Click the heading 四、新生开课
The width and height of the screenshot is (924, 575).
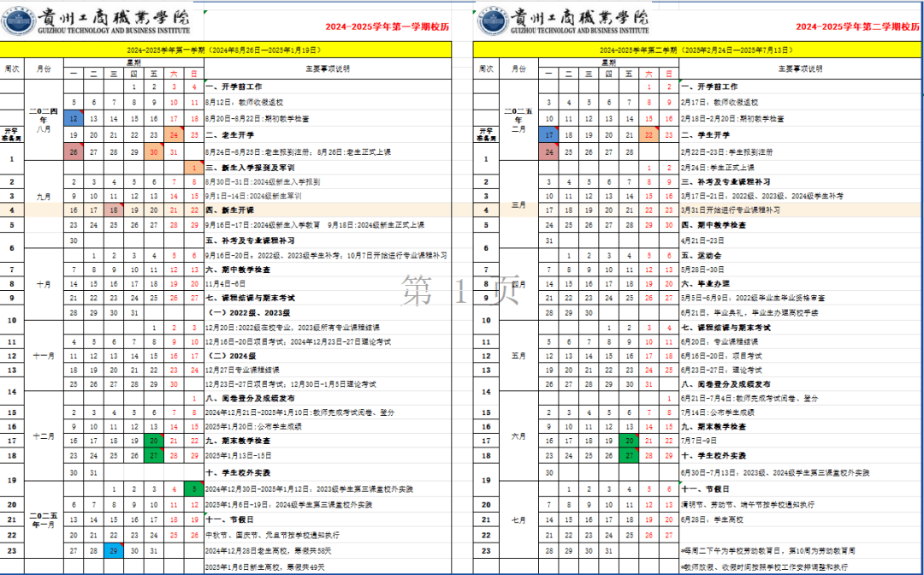(230, 210)
